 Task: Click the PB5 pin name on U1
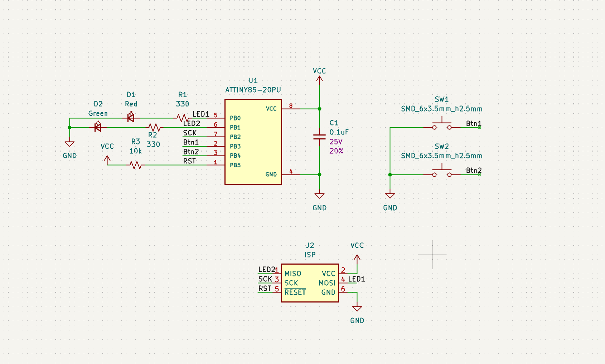tap(235, 165)
